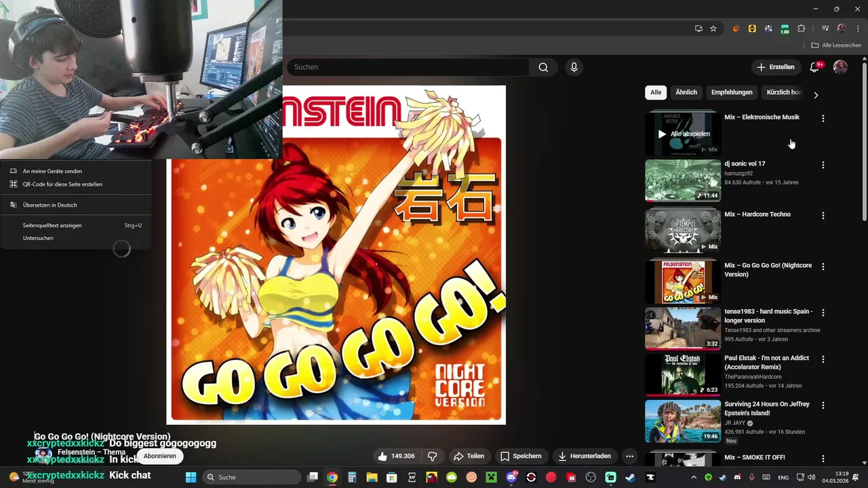Open options for Mix – Hardcore Techno
Image resolution: width=868 pixels, height=488 pixels.
click(x=823, y=216)
